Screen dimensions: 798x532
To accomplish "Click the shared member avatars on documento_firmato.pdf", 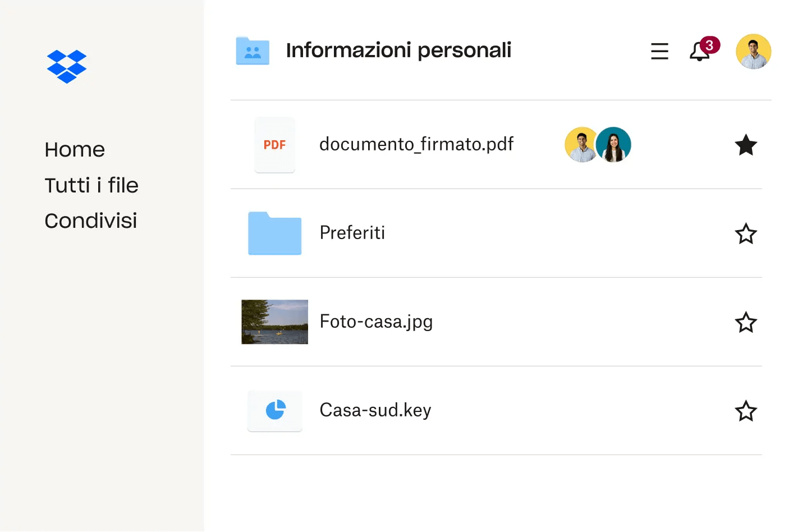I will [597, 144].
